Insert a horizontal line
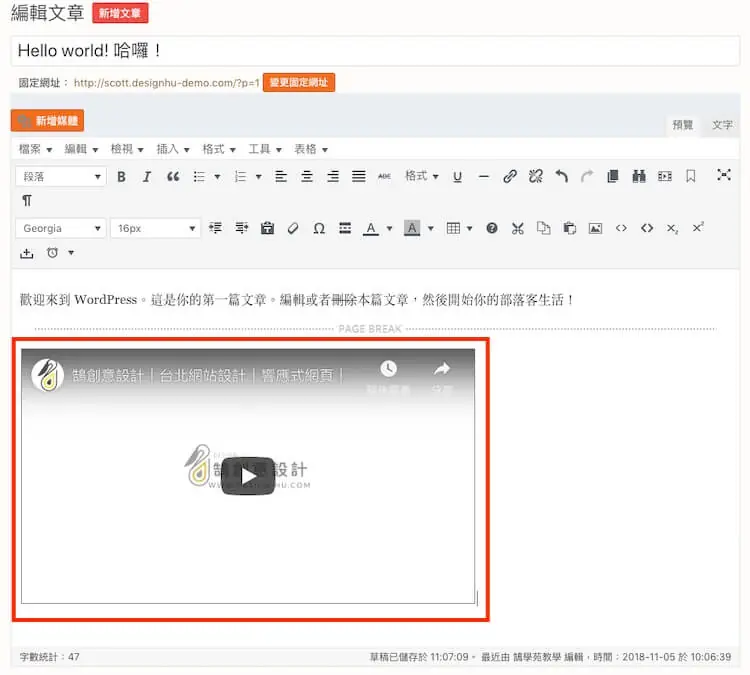 pyautogui.click(x=484, y=177)
